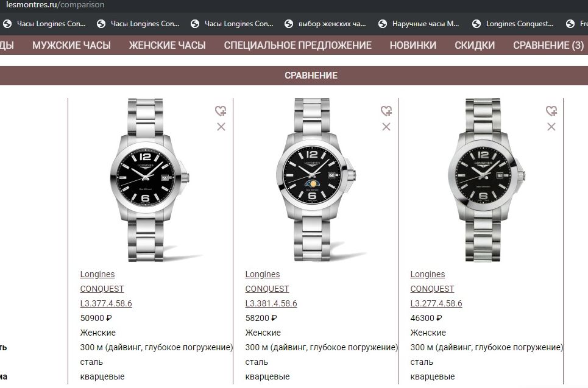Screen dimensions: 588x388
Task: Open the 'Наручные часы М...' bookmark
Action: pos(419,24)
